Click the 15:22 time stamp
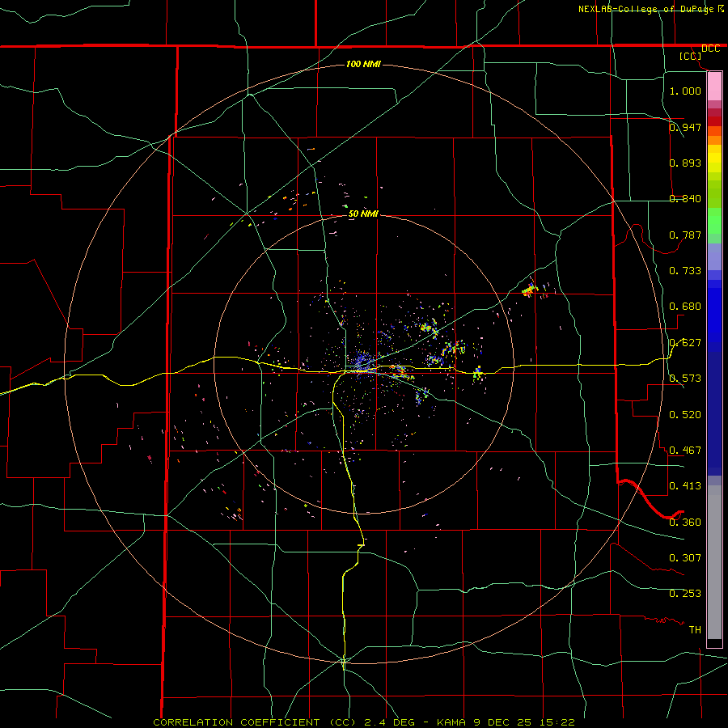This screenshot has height=728, width=728. (x=557, y=722)
